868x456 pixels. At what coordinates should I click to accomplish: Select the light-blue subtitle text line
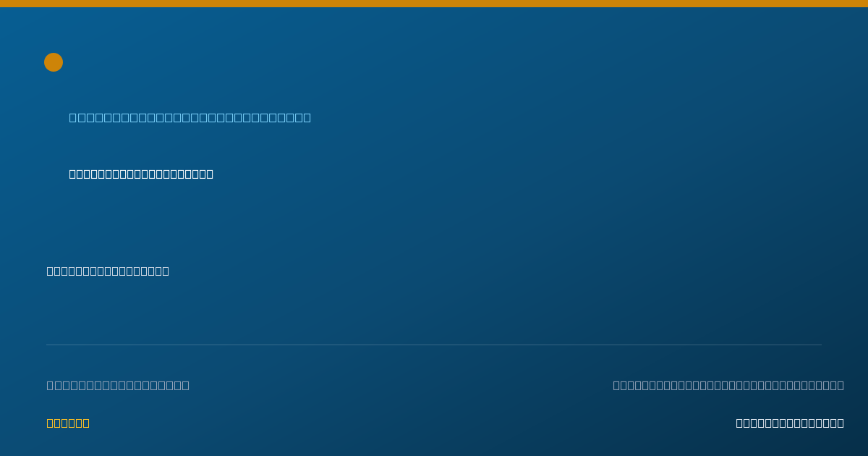click(190, 117)
